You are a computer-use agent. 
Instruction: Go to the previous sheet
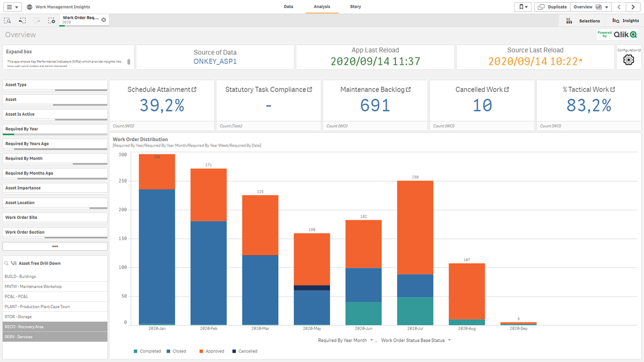[x=619, y=7]
